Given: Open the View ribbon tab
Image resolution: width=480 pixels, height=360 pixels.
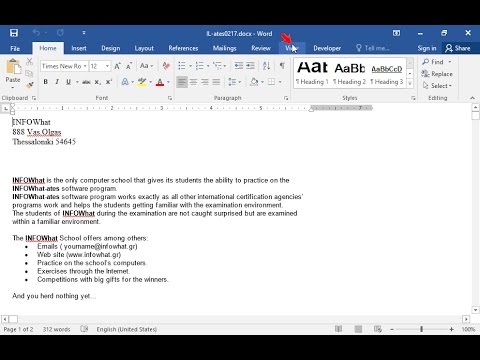Looking at the screenshot, I should tap(292, 48).
